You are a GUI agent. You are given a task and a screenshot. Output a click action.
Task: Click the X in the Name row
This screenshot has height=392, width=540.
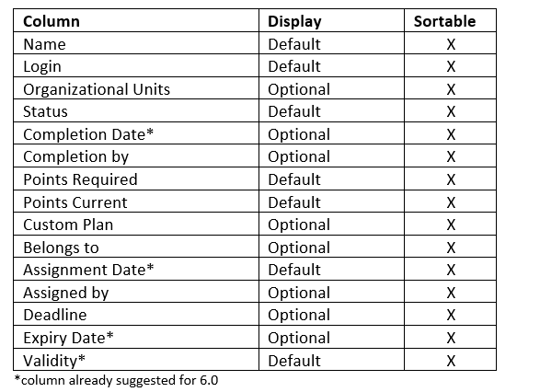click(x=451, y=44)
